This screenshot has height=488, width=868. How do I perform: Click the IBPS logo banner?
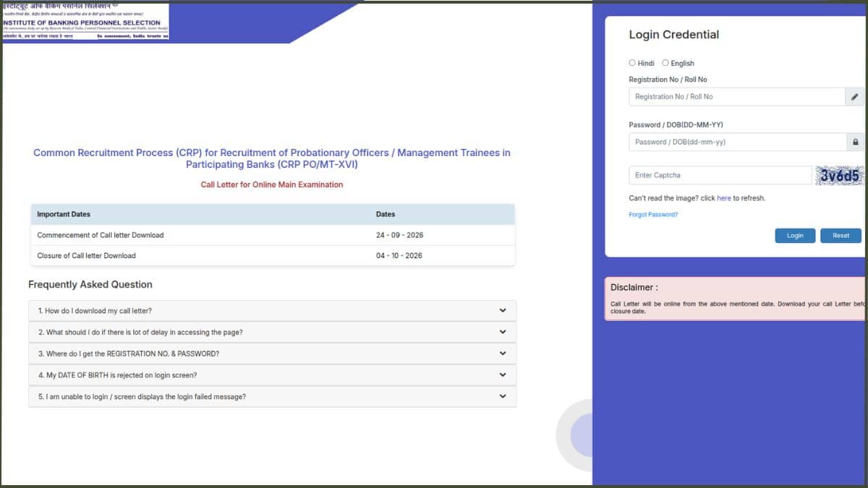(85, 21)
